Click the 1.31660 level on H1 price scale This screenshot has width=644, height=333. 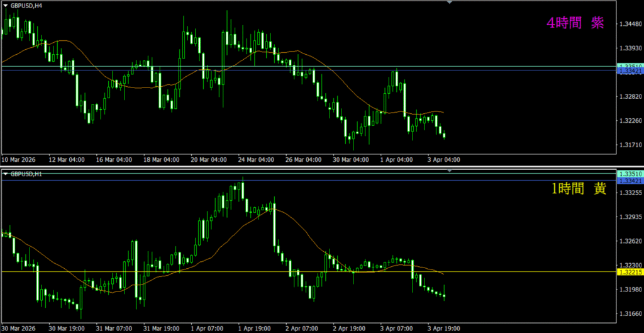pyautogui.click(x=630, y=313)
